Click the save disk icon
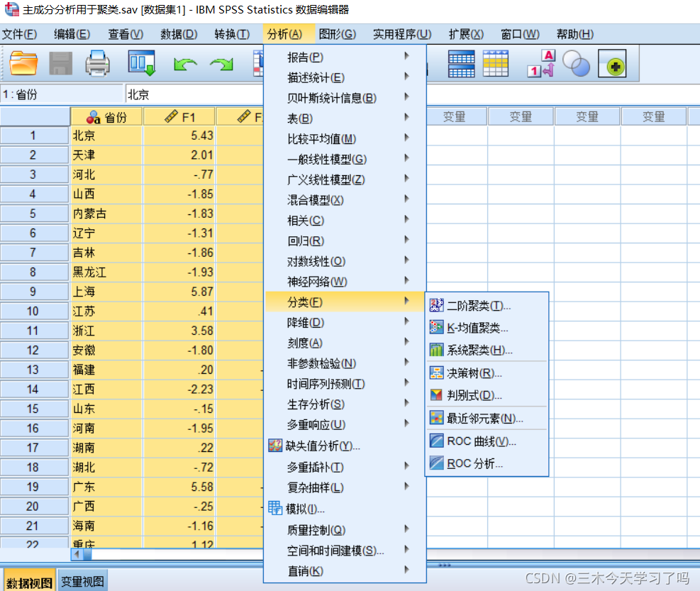 click(60, 63)
